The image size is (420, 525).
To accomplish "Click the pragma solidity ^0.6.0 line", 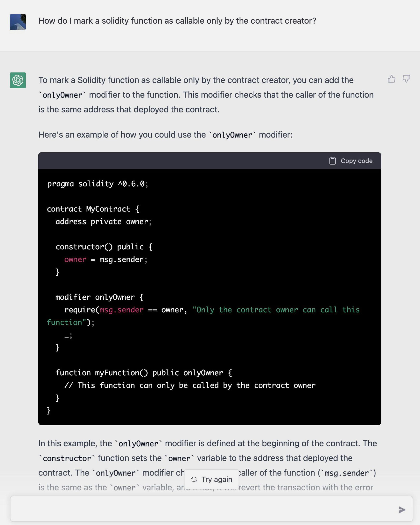I will click(97, 184).
